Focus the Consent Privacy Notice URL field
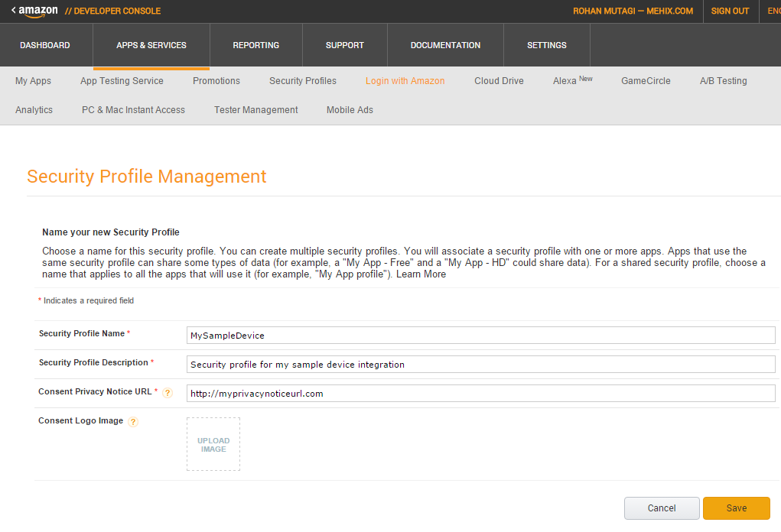The image size is (781, 532). (480, 393)
